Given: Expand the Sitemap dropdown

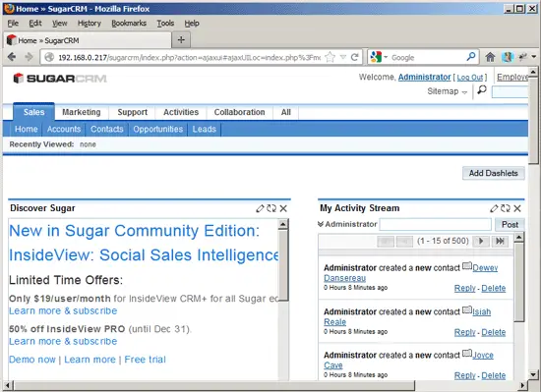Looking at the screenshot, I should pyautogui.click(x=448, y=91).
